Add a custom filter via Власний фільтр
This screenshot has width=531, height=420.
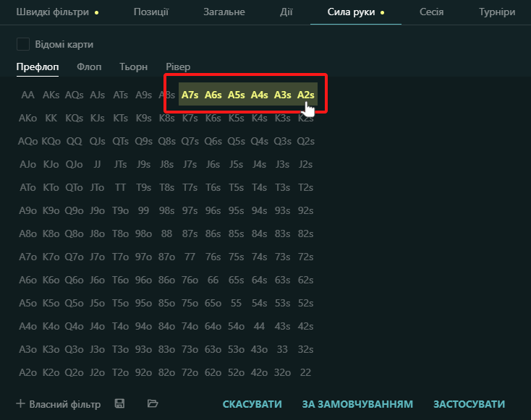tap(59, 404)
